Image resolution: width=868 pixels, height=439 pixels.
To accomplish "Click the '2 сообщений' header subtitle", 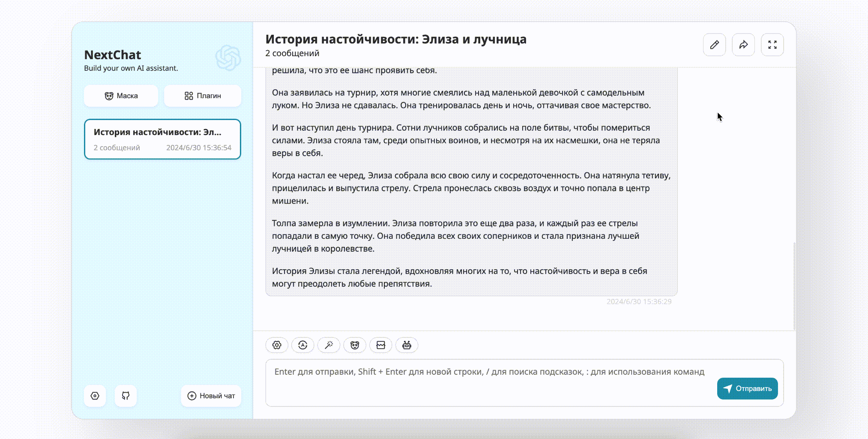I will (292, 53).
